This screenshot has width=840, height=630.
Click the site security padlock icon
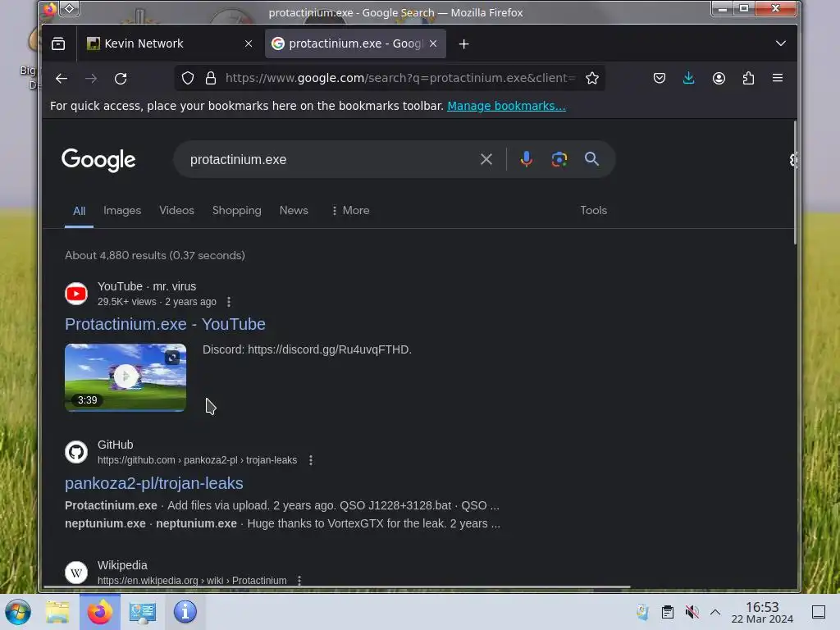click(211, 78)
